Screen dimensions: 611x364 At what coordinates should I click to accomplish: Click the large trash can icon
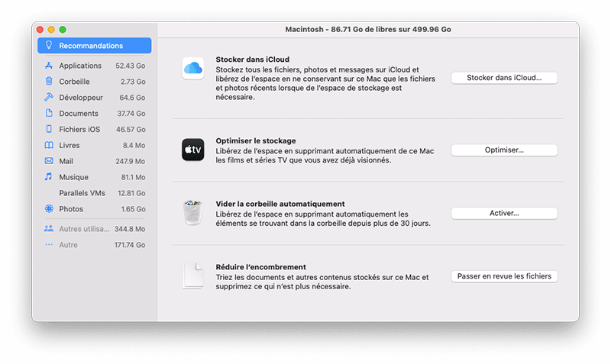193,213
